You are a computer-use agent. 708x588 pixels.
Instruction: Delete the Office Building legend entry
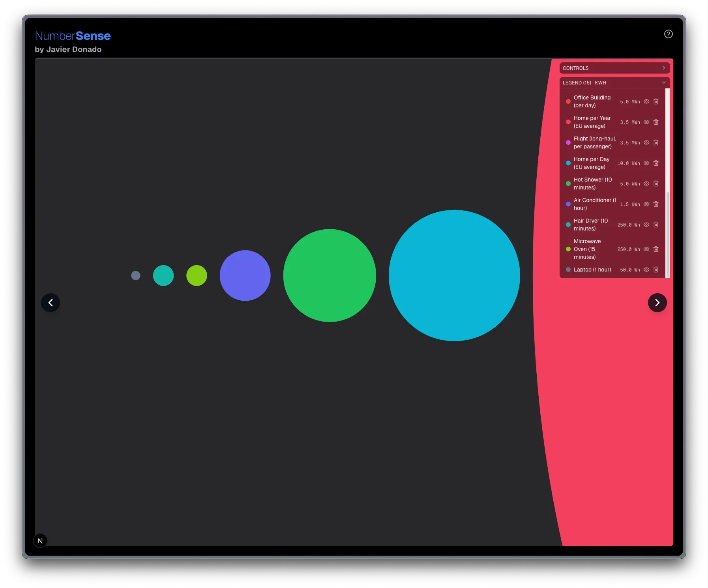(x=656, y=101)
